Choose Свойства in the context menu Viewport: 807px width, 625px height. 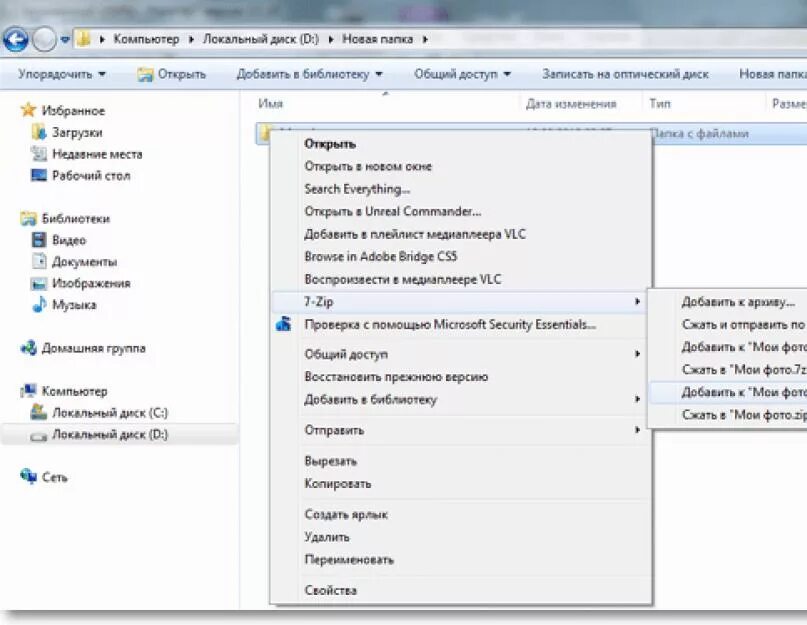point(460,591)
